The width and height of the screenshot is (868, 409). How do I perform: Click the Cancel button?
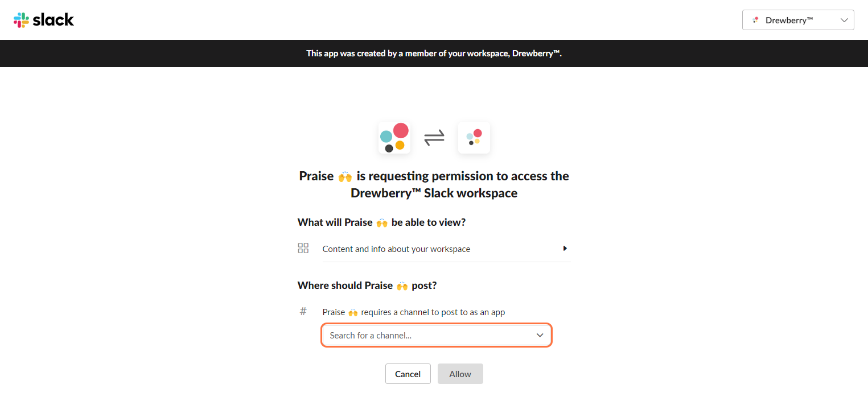[408, 374]
